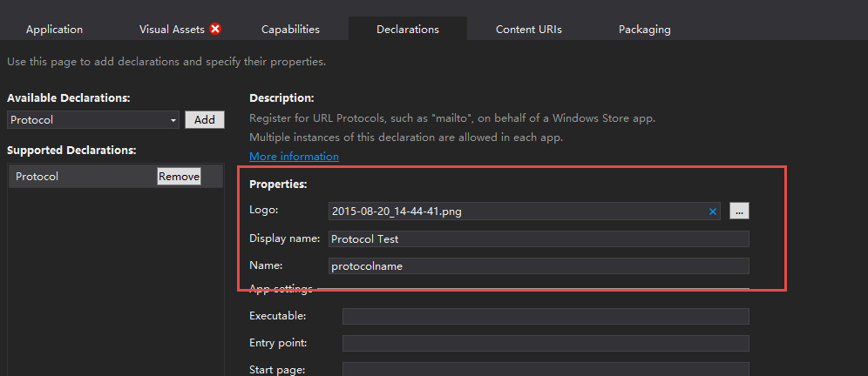Open the Content URIs tab
Viewport: 868px width, 376px height.
529,30
